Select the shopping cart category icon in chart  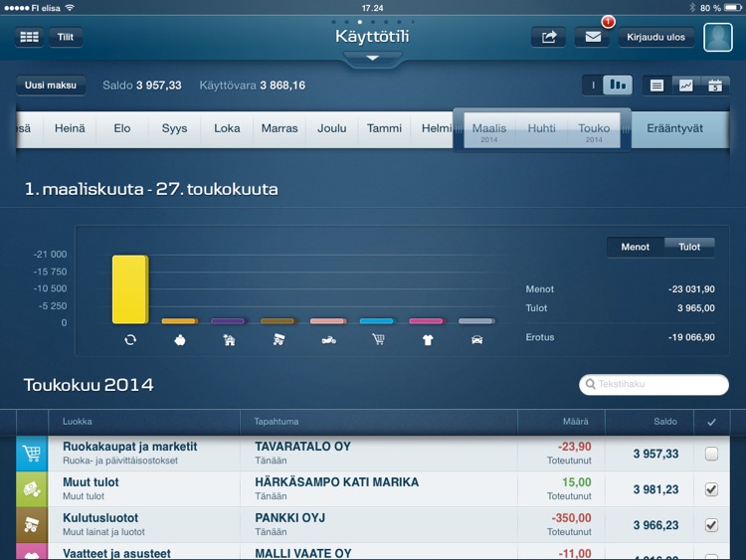pos(378,340)
